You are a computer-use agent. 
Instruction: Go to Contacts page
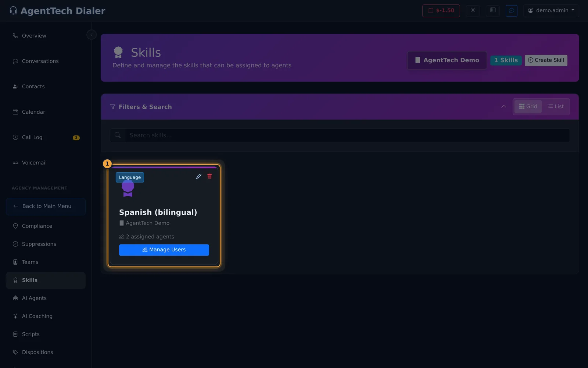(46, 86)
